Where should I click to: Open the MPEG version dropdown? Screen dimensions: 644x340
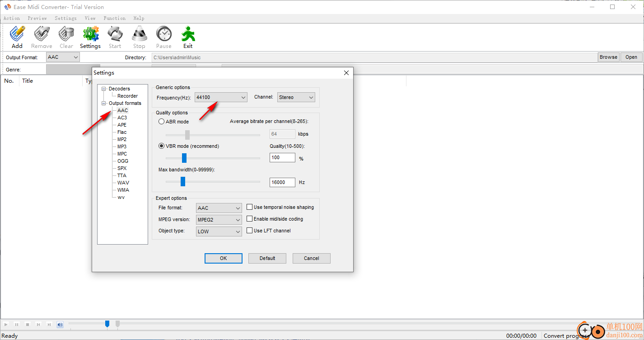[219, 220]
